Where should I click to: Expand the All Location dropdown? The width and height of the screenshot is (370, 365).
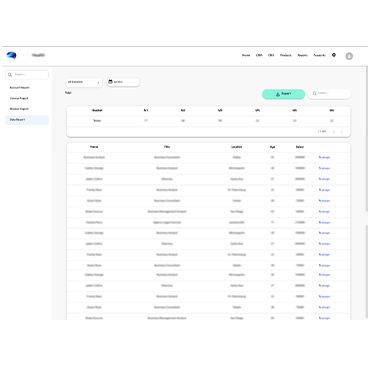click(84, 82)
